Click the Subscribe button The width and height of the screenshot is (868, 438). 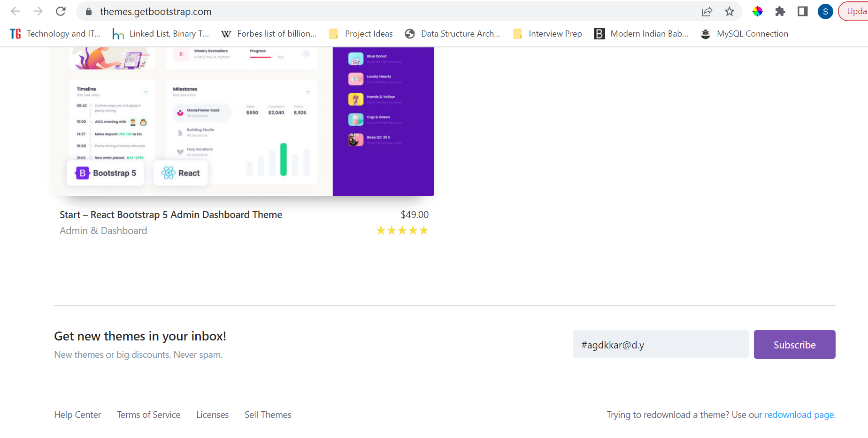point(794,344)
